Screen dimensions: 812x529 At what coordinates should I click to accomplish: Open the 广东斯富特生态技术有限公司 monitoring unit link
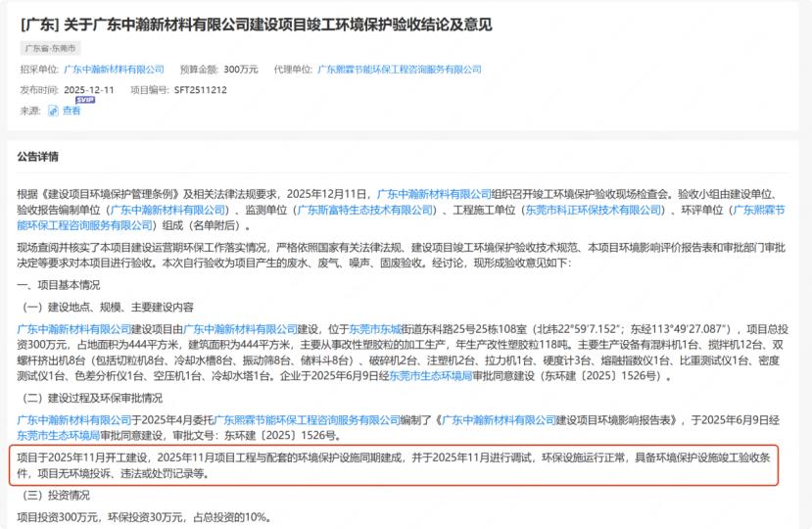[x=365, y=210]
